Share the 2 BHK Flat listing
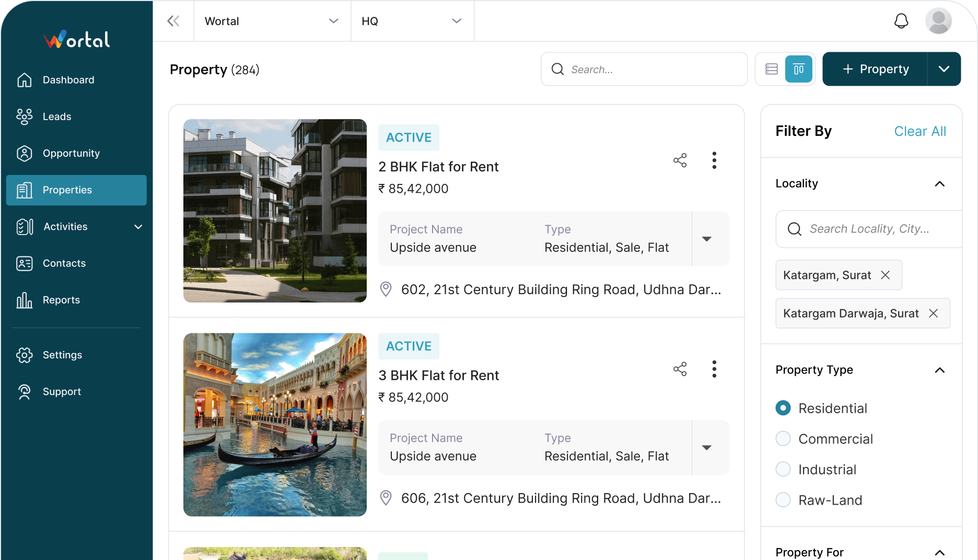This screenshot has width=978, height=560. pyautogui.click(x=680, y=160)
